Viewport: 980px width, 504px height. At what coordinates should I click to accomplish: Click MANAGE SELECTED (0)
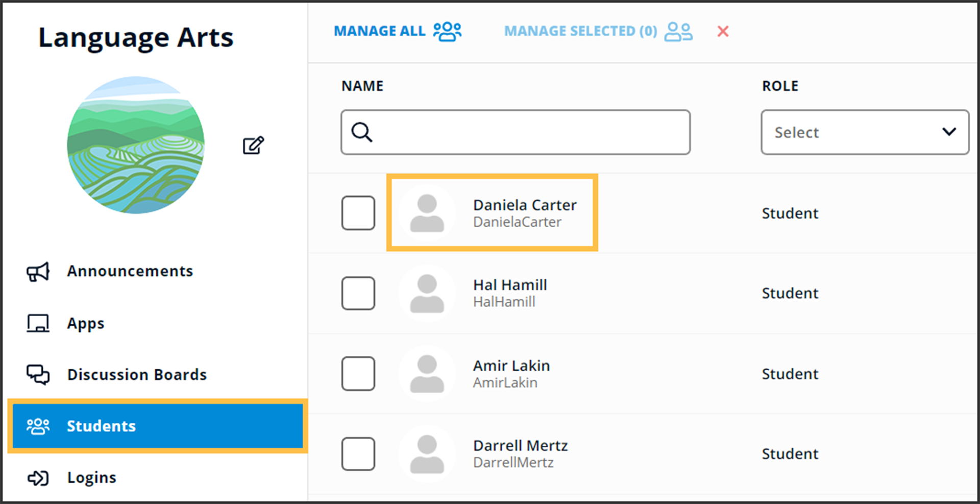580,31
